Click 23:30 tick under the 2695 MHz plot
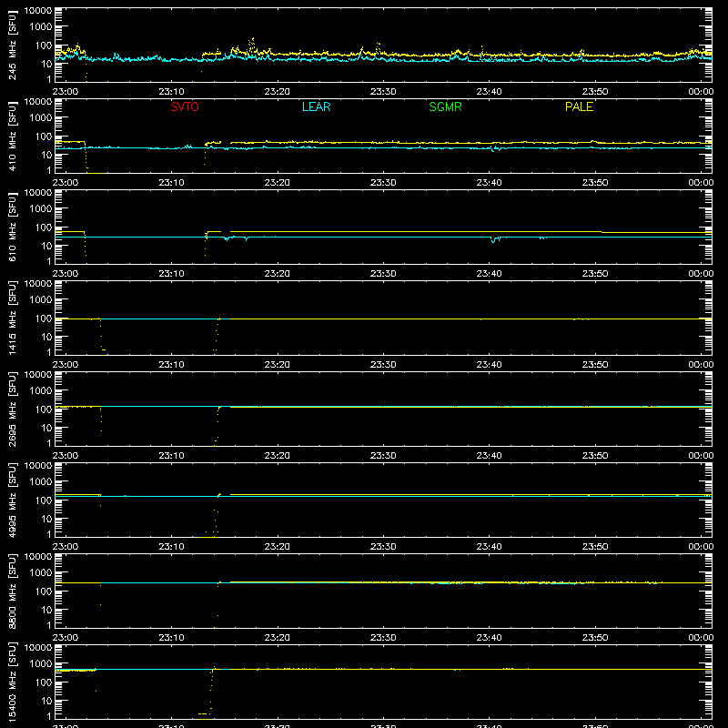 tap(383, 456)
